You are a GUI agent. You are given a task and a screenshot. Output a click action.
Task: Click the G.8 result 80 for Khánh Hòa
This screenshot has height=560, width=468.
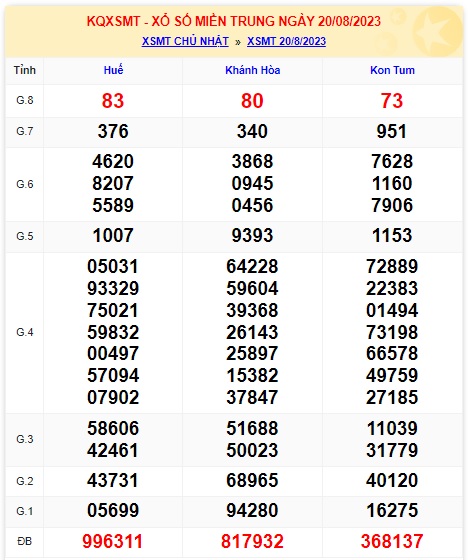tap(252, 101)
